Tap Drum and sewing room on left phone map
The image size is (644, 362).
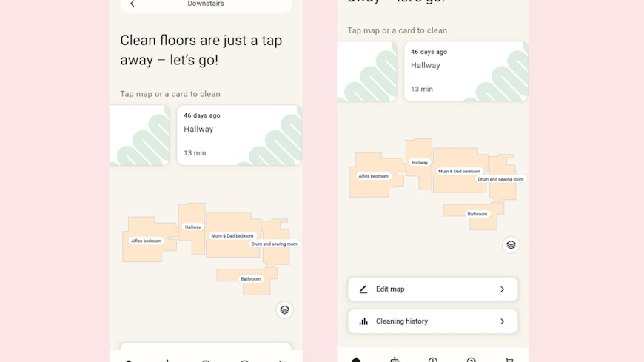[274, 244]
